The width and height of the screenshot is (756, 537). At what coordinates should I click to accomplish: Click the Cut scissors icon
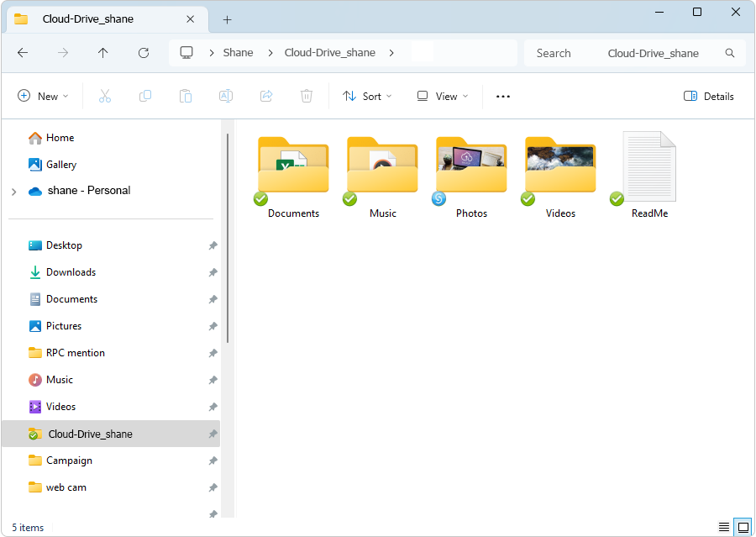pyautogui.click(x=105, y=96)
